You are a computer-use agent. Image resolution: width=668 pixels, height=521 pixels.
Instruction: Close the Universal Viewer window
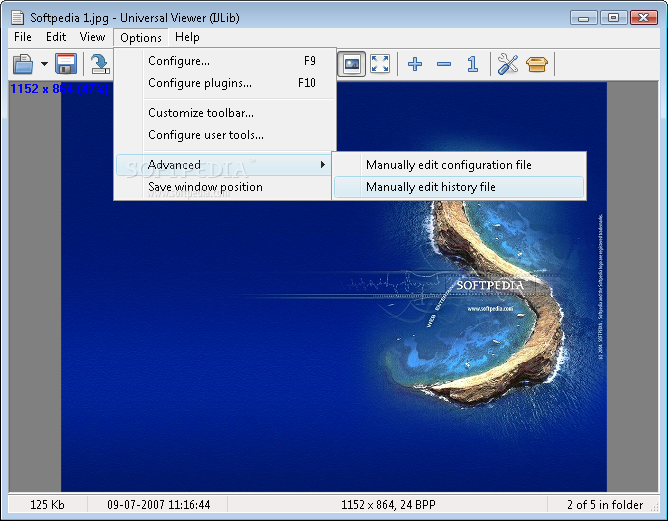click(644, 17)
